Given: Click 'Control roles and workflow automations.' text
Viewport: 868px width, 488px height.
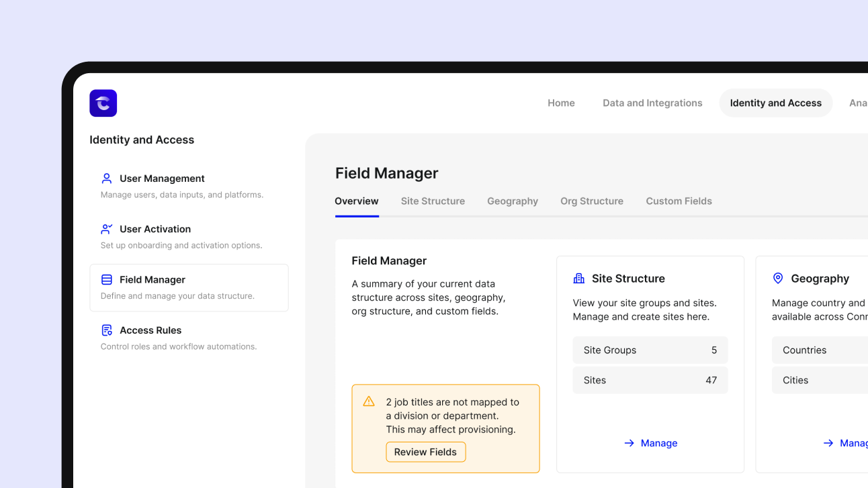Looking at the screenshot, I should (179, 346).
